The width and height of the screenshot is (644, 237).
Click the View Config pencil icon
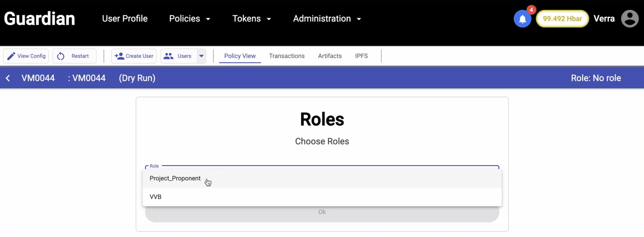pos(11,56)
